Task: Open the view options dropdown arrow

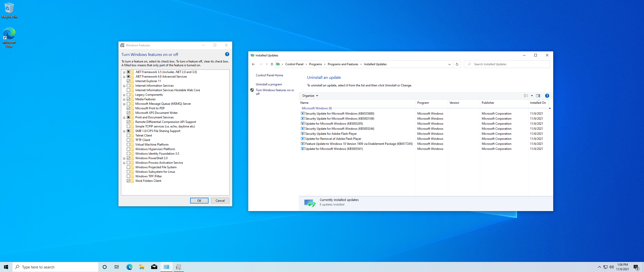Action: [x=532, y=96]
